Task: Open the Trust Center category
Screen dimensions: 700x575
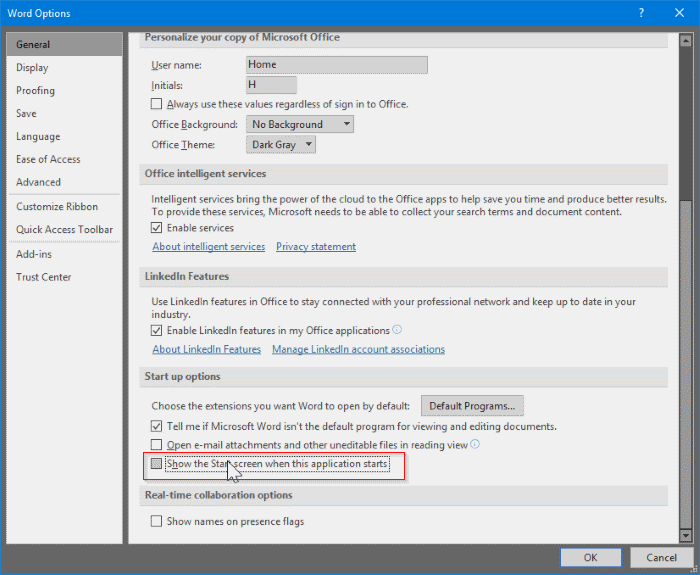Action: click(x=64, y=277)
